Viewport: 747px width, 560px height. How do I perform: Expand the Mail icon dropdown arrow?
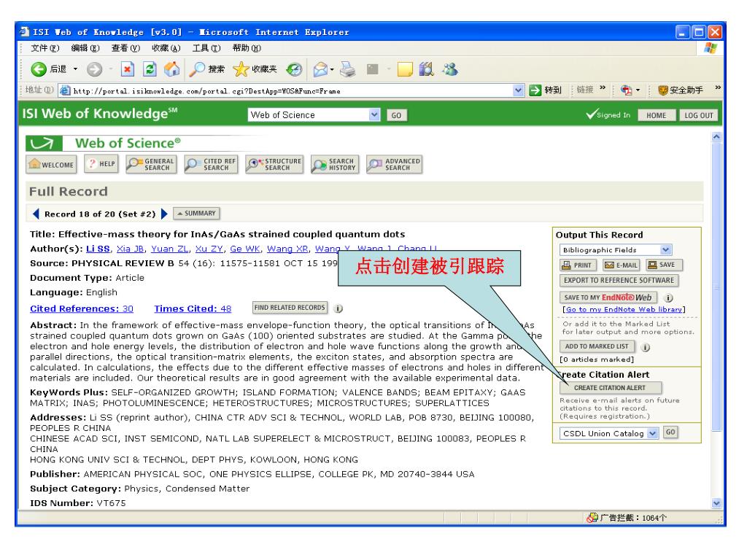332,69
